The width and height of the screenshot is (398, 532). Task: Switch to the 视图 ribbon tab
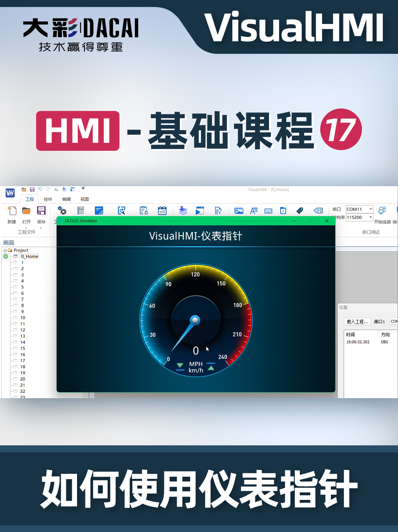pyautogui.click(x=84, y=199)
